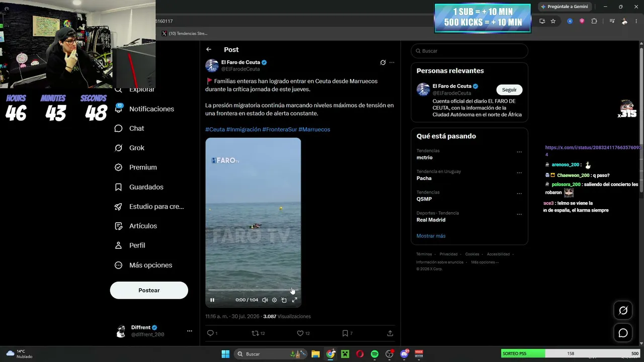Like the post with the heart
This screenshot has width=644, height=362.
303,333
